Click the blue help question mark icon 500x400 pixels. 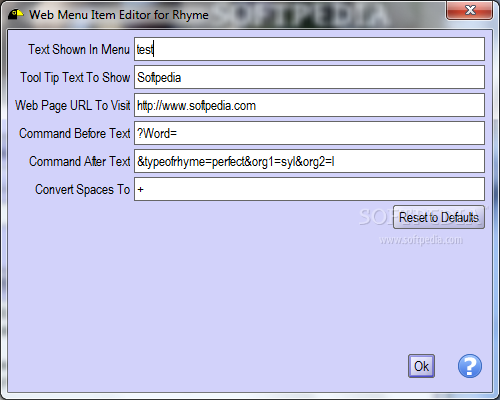[x=470, y=366]
